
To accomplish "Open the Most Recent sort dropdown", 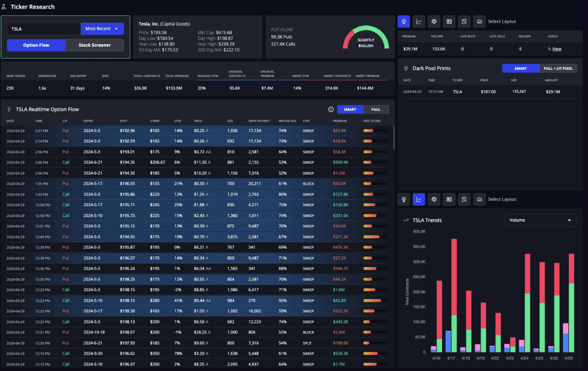I will pyautogui.click(x=102, y=29).
